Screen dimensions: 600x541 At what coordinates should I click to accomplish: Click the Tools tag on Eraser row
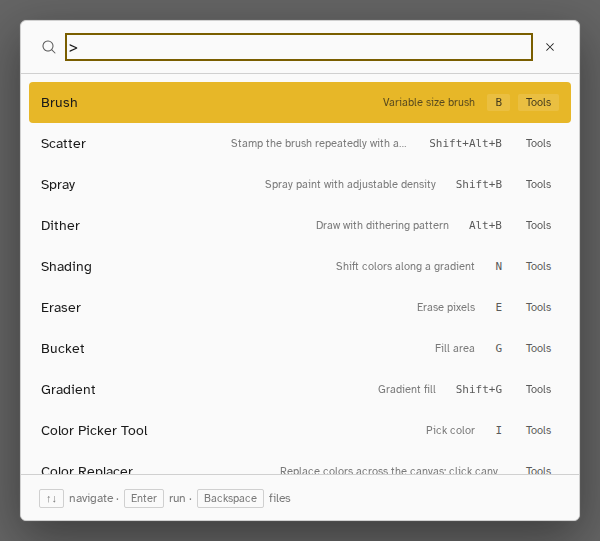tap(538, 307)
